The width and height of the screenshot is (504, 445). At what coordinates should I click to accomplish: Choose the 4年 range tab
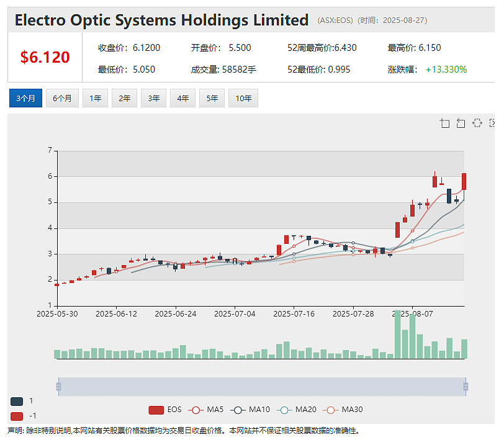pos(182,98)
